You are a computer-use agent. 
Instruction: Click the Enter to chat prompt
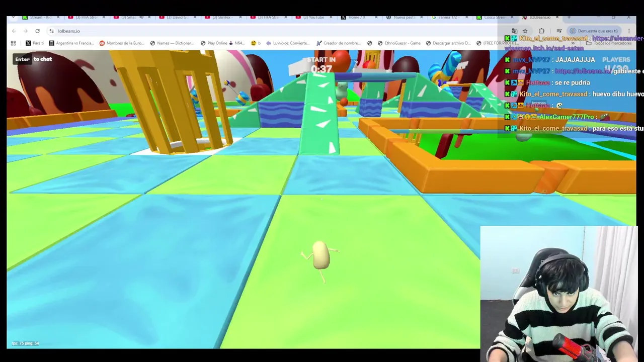[33, 59]
